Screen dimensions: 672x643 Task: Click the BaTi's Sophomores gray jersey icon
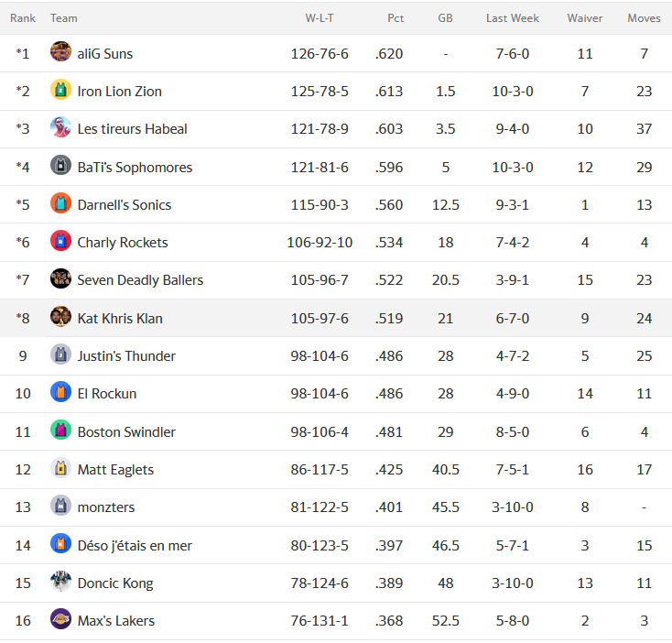pyautogui.click(x=60, y=166)
